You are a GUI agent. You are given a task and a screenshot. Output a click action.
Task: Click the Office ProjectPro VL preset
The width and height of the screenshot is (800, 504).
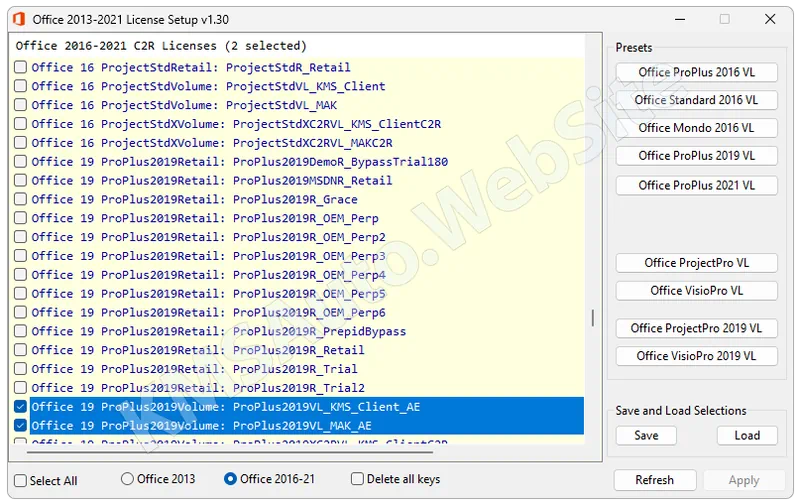[696, 263]
